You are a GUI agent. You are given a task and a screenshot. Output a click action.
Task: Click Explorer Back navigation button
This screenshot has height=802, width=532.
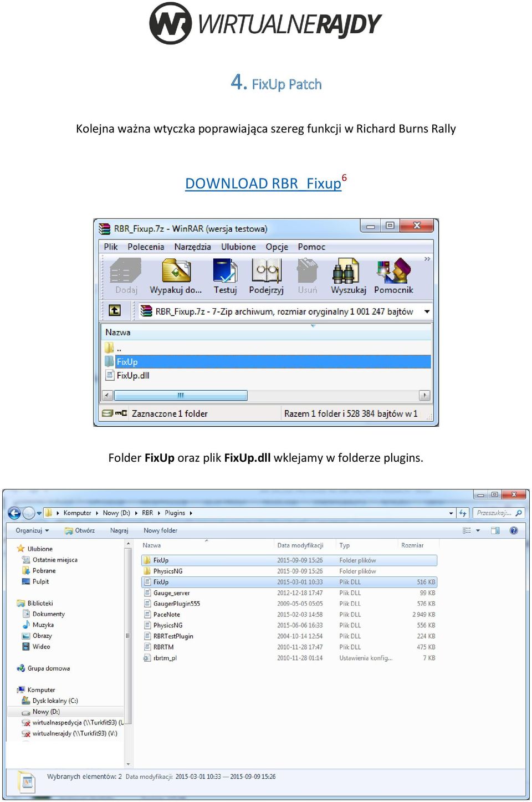point(14,513)
